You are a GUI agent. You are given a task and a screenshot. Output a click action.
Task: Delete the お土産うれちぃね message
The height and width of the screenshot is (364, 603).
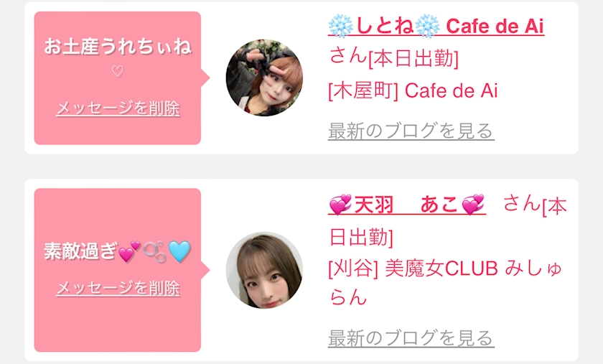coord(118,108)
